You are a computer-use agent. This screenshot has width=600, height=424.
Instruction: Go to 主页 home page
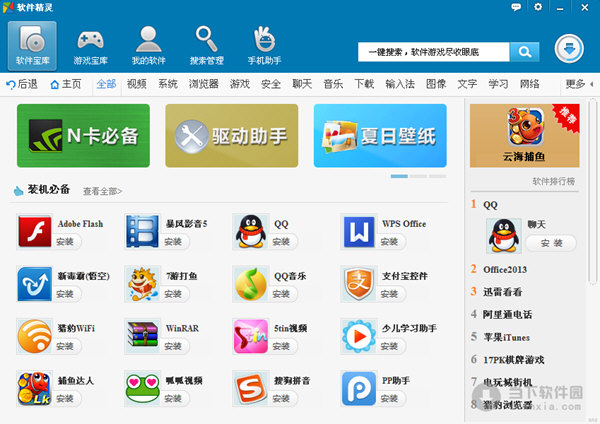coord(66,84)
